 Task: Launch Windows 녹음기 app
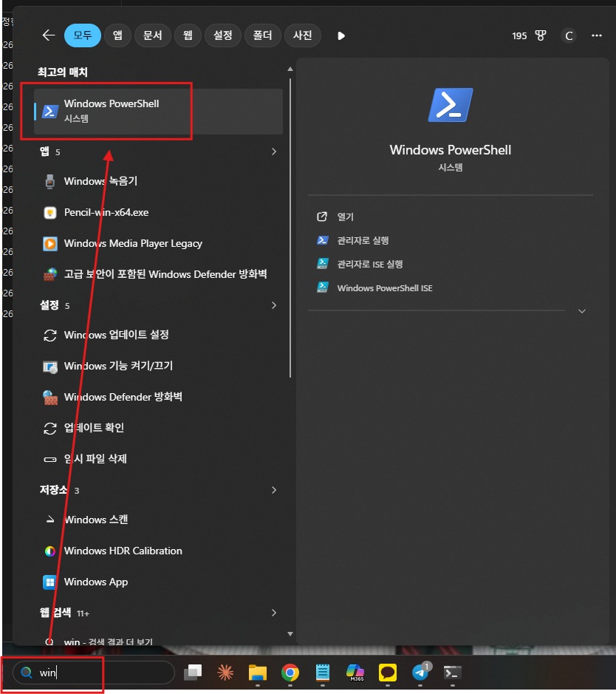pyautogui.click(x=158, y=182)
